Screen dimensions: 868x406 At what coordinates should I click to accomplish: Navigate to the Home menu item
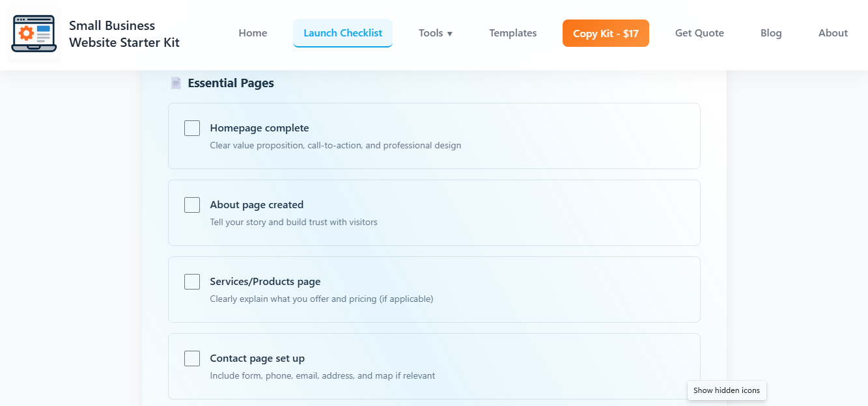click(x=253, y=33)
